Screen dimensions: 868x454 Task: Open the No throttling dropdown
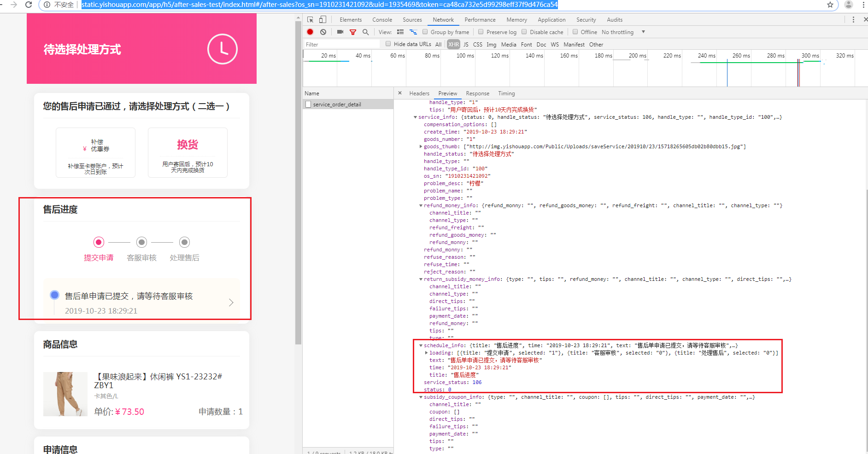tap(623, 32)
